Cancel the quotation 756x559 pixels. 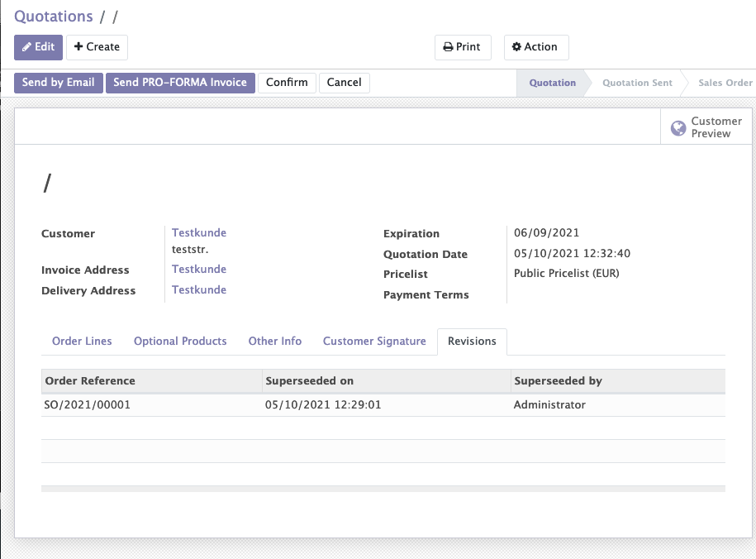(x=345, y=83)
